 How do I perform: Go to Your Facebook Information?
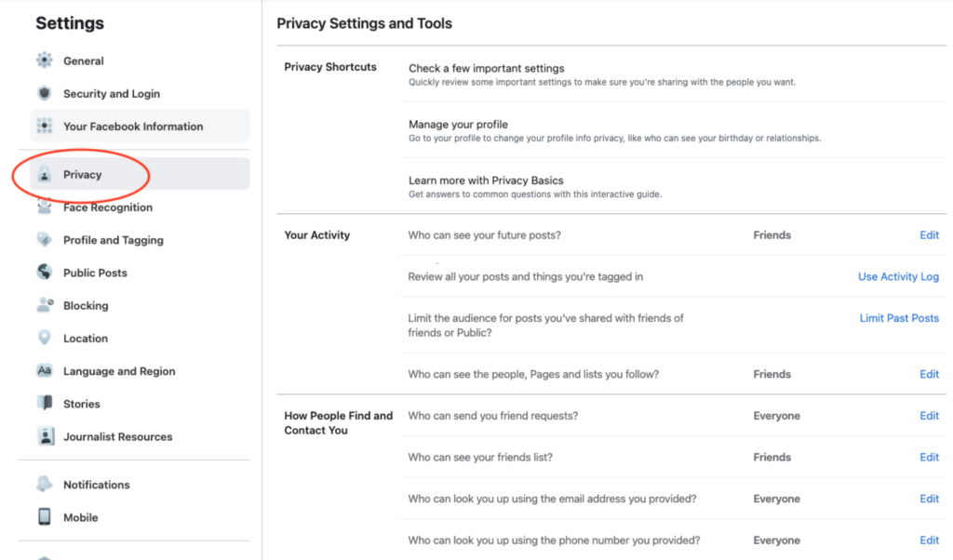140,127
